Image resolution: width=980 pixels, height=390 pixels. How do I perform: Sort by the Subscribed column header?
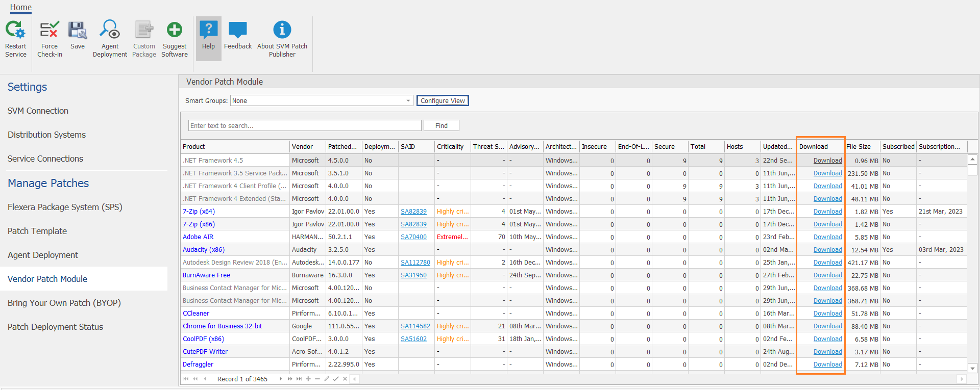coord(898,146)
